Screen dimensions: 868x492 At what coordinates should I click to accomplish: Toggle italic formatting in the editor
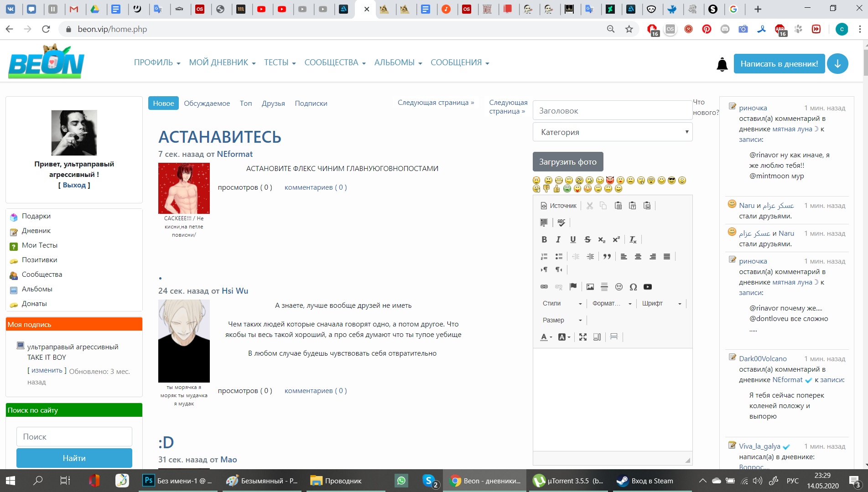558,239
